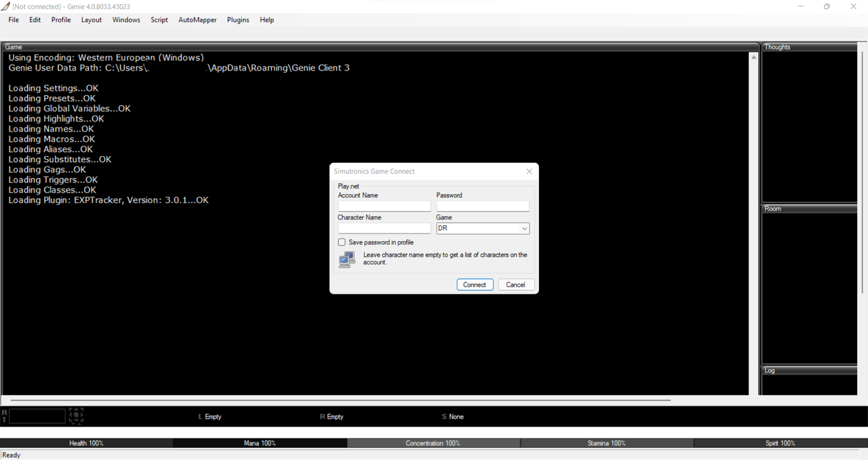The image size is (868, 460).
Task: Click the Cancel button in connect dialog
Action: coord(515,284)
